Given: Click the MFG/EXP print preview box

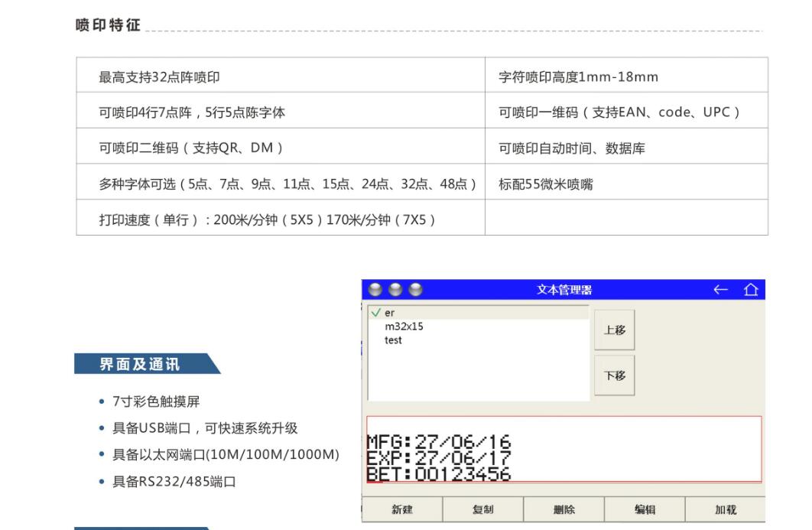Looking at the screenshot, I should click(x=564, y=449).
